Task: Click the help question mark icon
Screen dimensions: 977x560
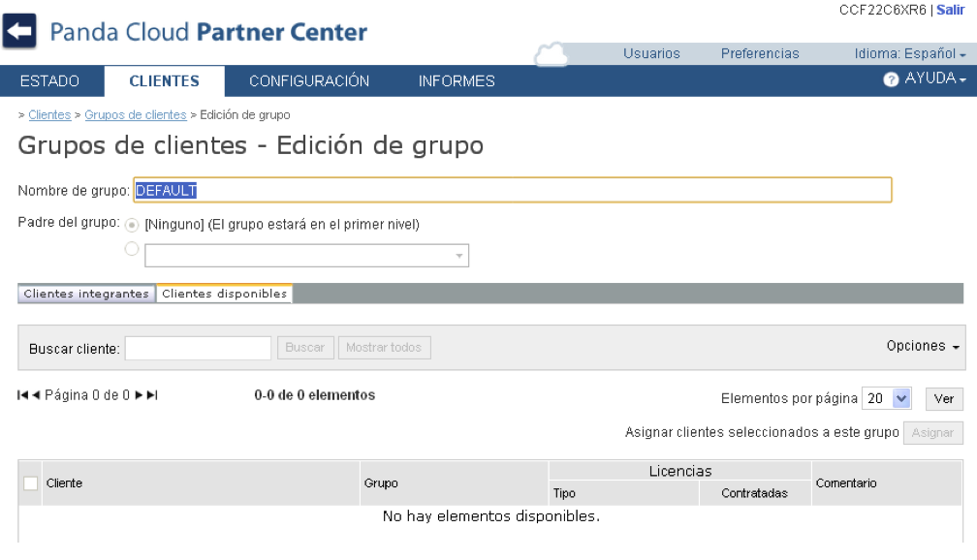Action: tap(891, 79)
